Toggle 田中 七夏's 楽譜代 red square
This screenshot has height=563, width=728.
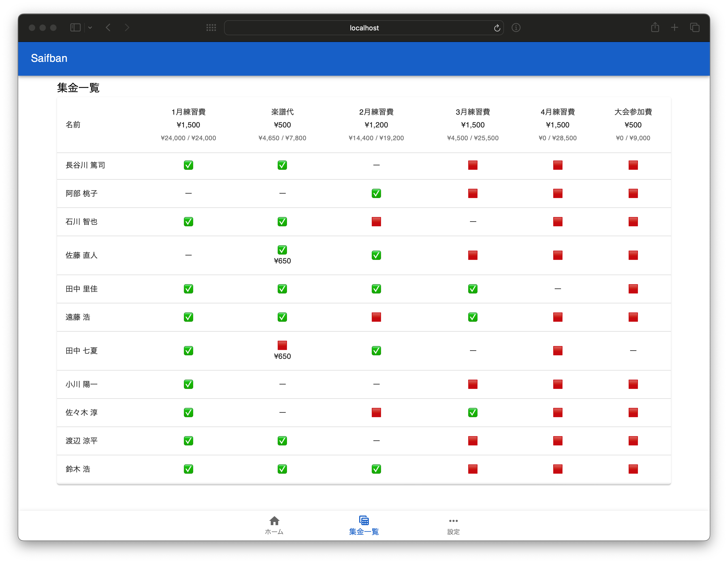282,345
